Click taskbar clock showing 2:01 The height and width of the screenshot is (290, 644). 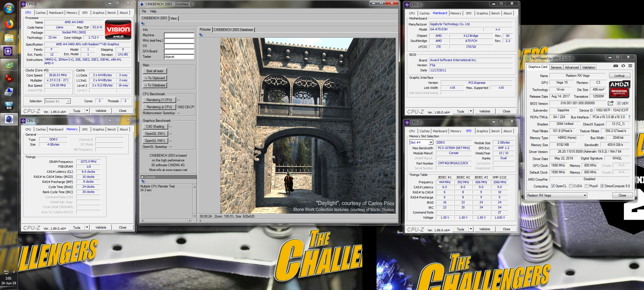pyautogui.click(x=8, y=278)
